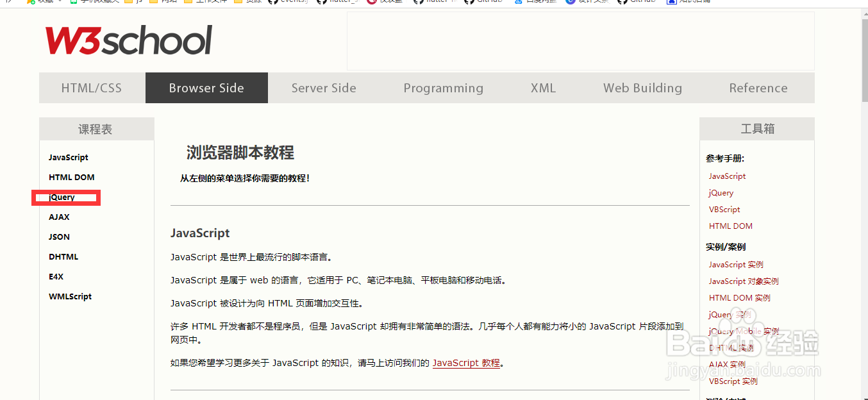Click the 课程表 sidebar header

tap(96, 129)
